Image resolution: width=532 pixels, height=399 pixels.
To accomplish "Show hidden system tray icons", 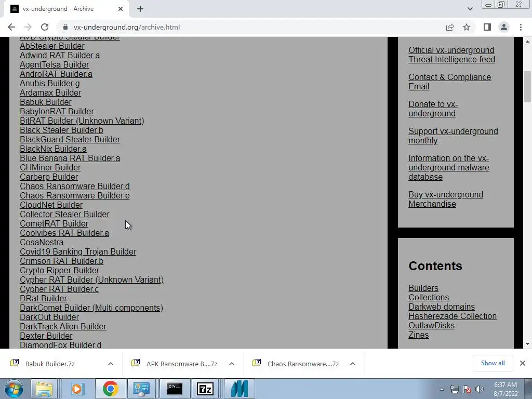I will pyautogui.click(x=442, y=390).
